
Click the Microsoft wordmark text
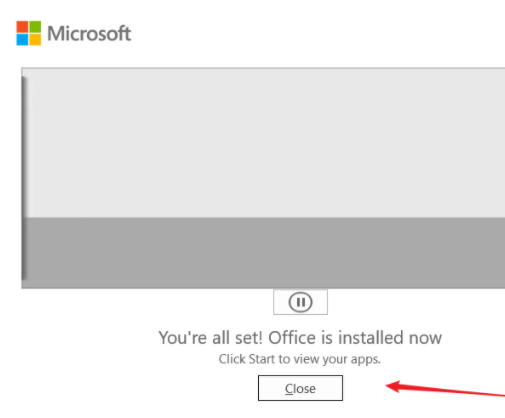coord(89,33)
